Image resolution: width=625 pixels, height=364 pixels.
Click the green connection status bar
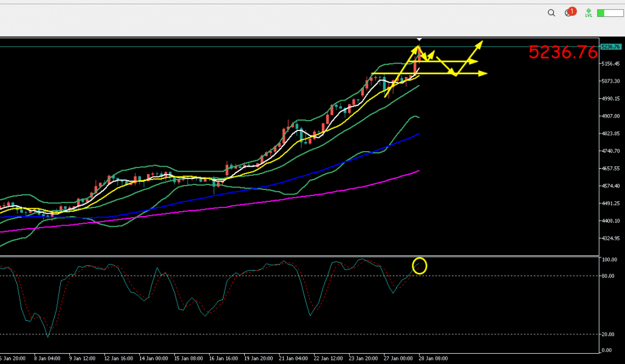tap(609, 13)
